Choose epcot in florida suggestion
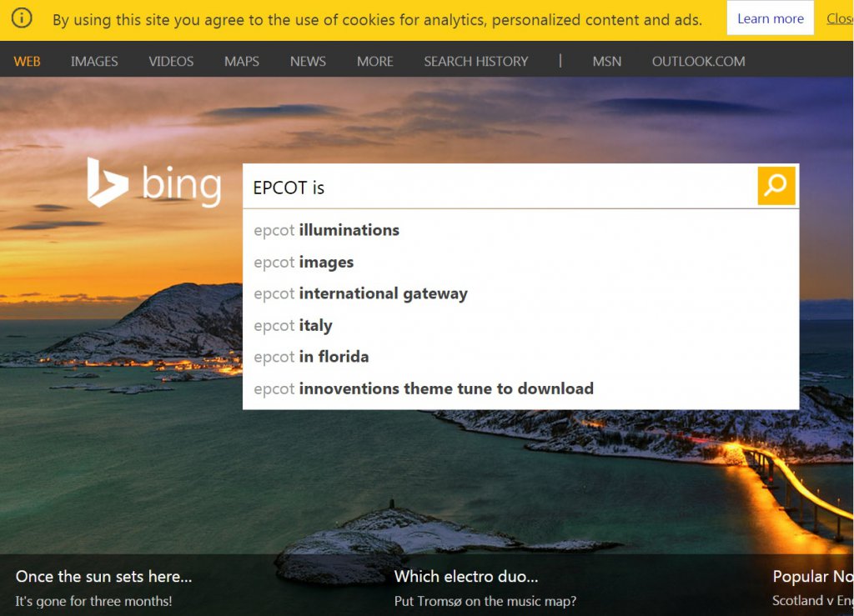The height and width of the screenshot is (616, 854). click(x=311, y=357)
